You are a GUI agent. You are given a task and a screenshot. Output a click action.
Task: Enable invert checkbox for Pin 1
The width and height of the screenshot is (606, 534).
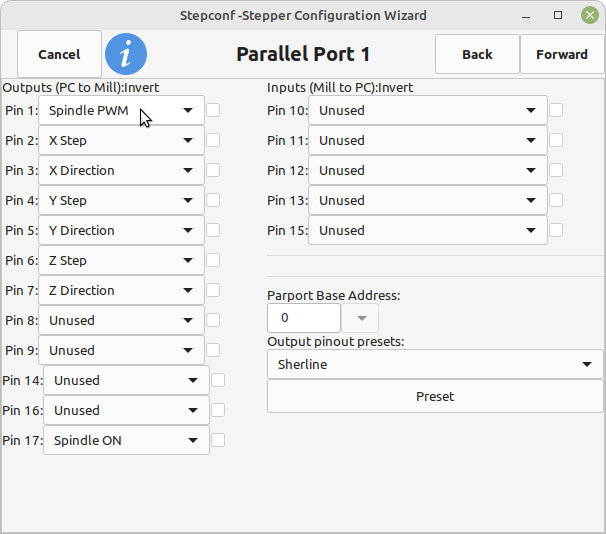point(213,110)
